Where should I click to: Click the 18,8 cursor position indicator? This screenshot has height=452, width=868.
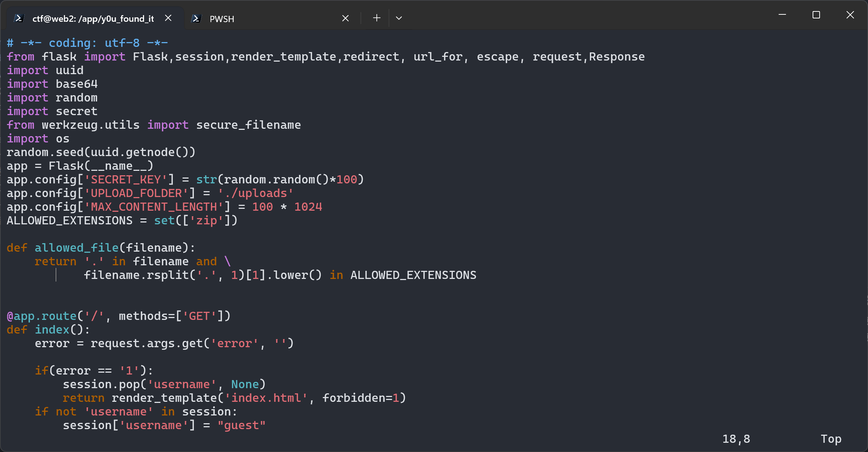736,439
